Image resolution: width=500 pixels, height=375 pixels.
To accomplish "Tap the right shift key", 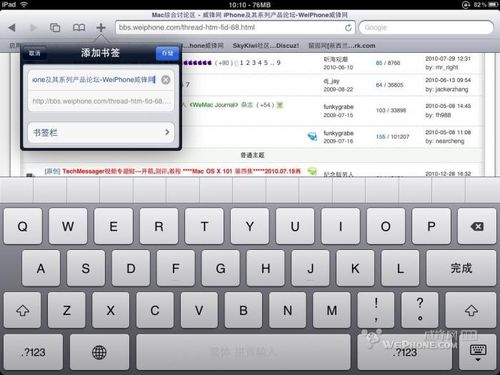I will (471, 310).
